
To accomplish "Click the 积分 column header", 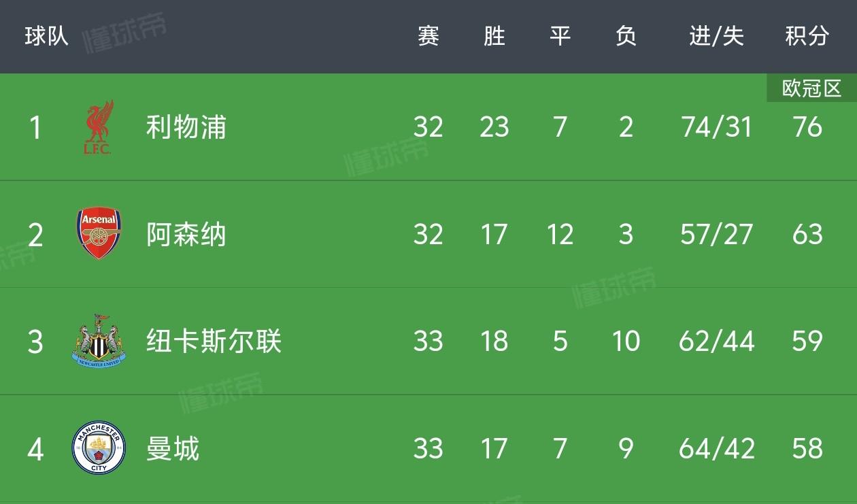I will pyautogui.click(x=807, y=35).
